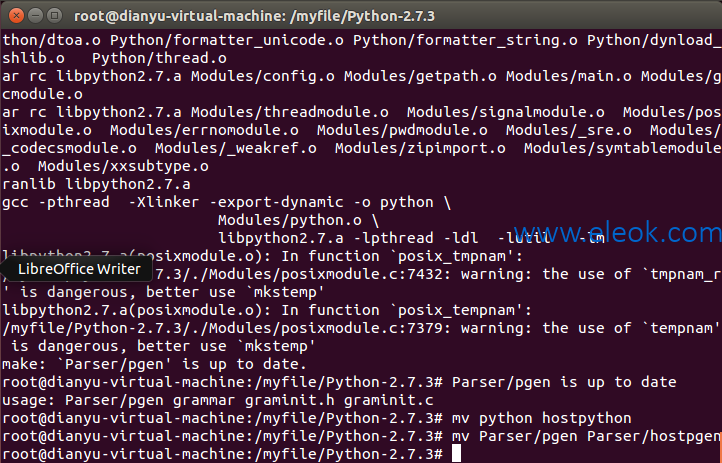Click the text 'shlib.o'
The width and height of the screenshot is (722, 463).
point(34,58)
